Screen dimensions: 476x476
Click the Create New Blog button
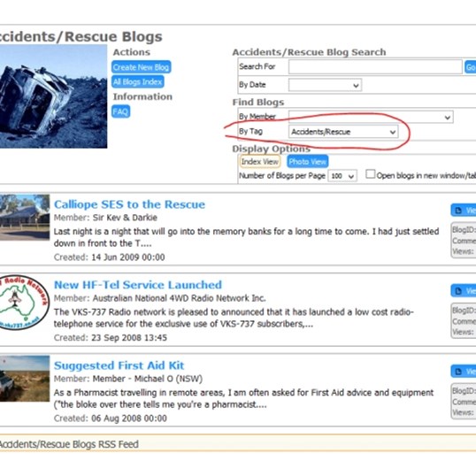[x=142, y=67]
